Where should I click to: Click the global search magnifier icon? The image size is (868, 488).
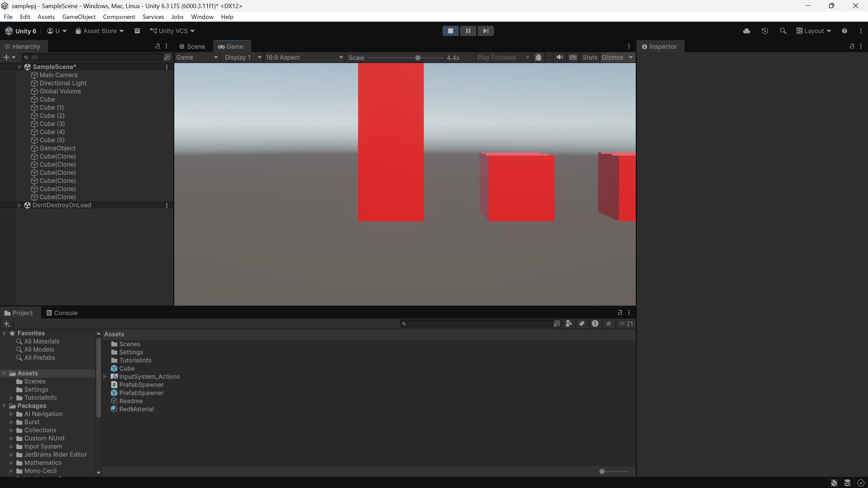783,31
